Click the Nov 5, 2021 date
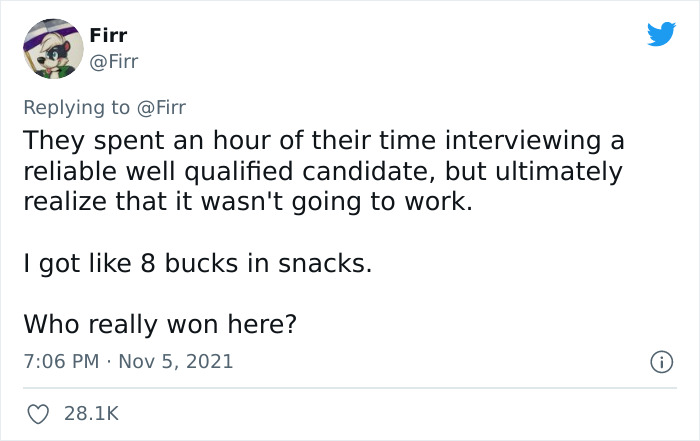Image resolution: width=700 pixels, height=441 pixels. tap(177, 361)
